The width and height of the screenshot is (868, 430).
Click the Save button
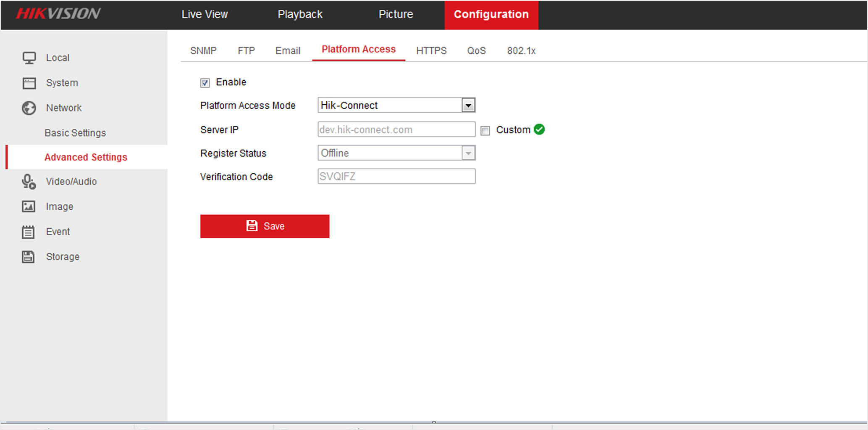[x=265, y=226]
